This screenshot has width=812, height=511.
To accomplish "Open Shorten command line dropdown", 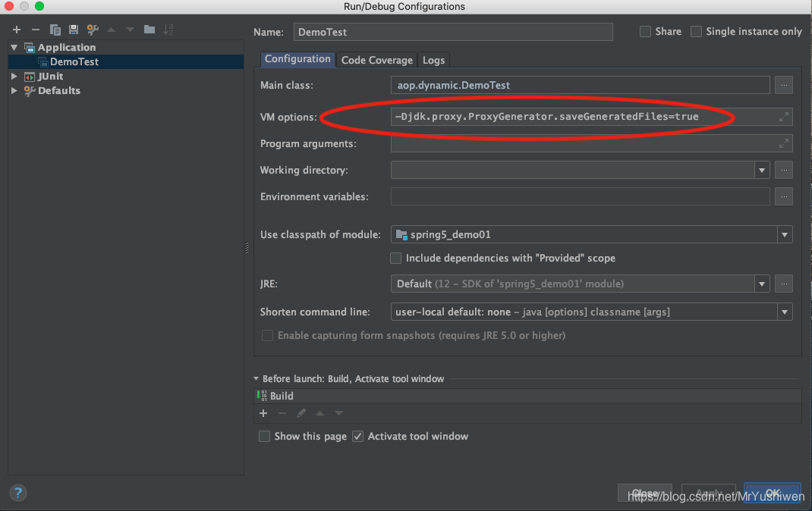I will [x=785, y=312].
